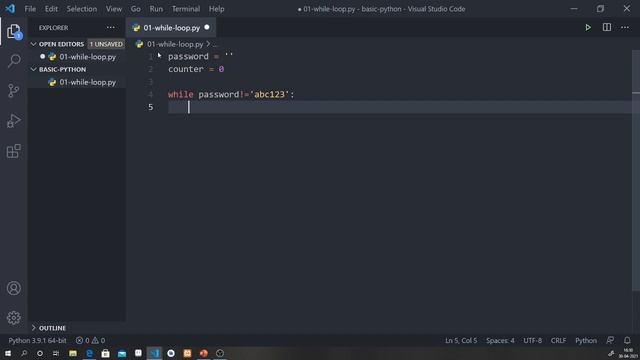Expand the breadcrumb ellipsis after 01-while-loop.py
Screen dimensions: 640x360
[x=215, y=44]
